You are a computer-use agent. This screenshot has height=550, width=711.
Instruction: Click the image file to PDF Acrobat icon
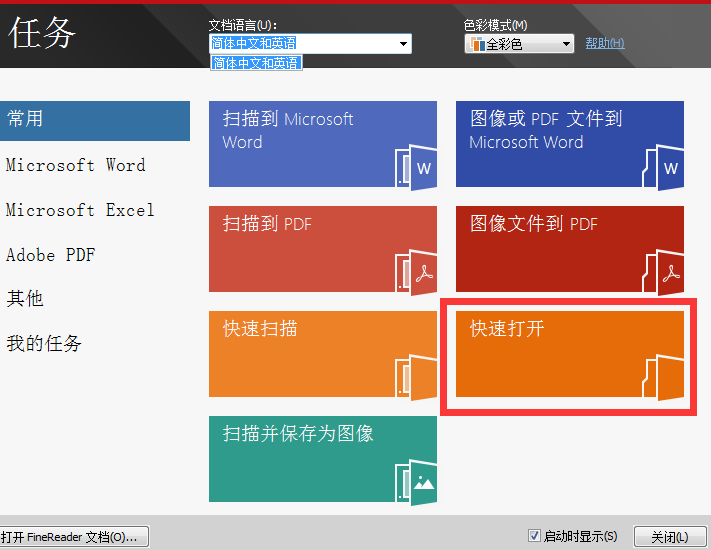[x=663, y=272]
